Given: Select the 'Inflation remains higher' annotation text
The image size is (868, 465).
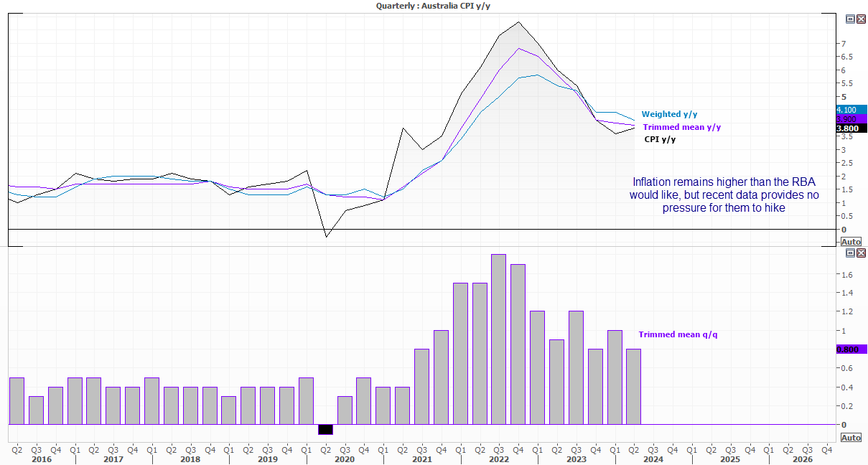Looking at the screenshot, I should tap(724, 195).
